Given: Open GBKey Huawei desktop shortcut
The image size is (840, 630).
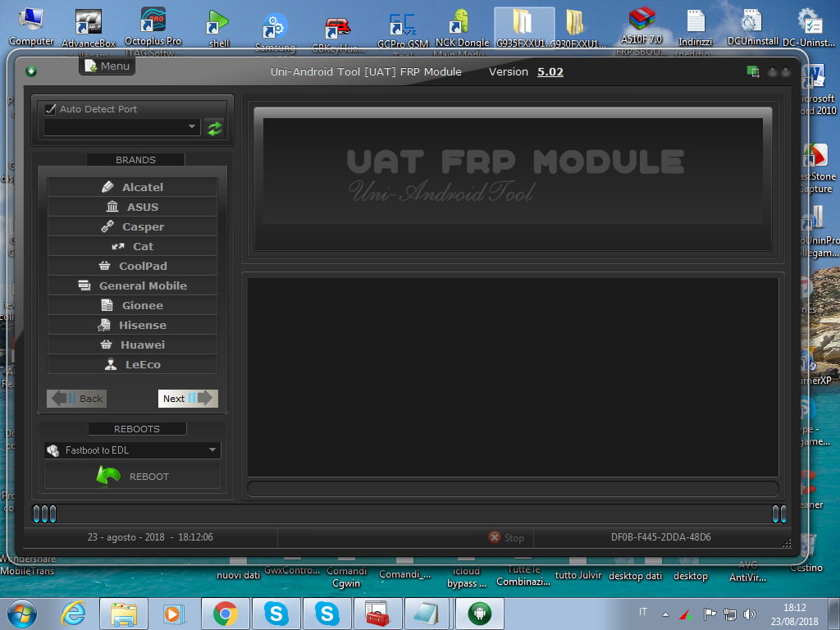Looking at the screenshot, I should [339, 34].
